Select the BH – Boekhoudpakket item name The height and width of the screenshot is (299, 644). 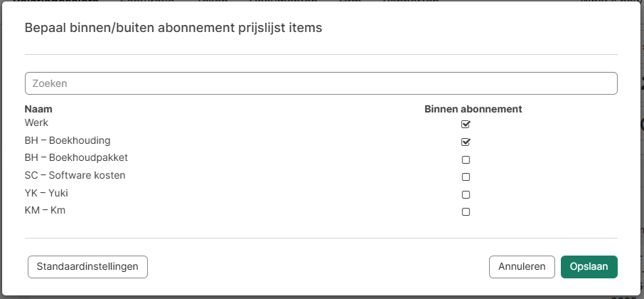pyautogui.click(x=76, y=157)
